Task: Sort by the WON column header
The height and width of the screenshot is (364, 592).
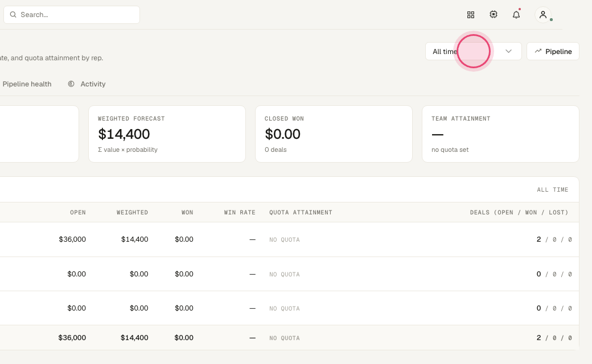Action: click(187, 212)
